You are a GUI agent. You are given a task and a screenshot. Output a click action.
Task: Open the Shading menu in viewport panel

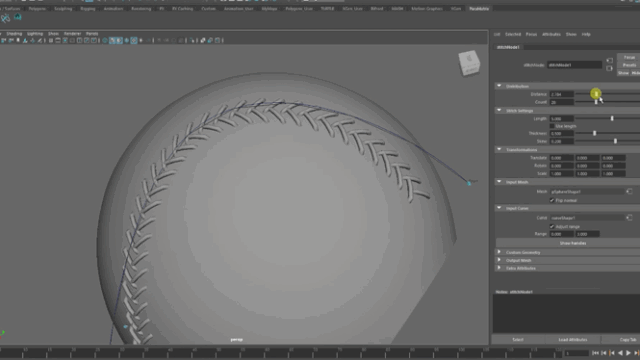click(14, 33)
